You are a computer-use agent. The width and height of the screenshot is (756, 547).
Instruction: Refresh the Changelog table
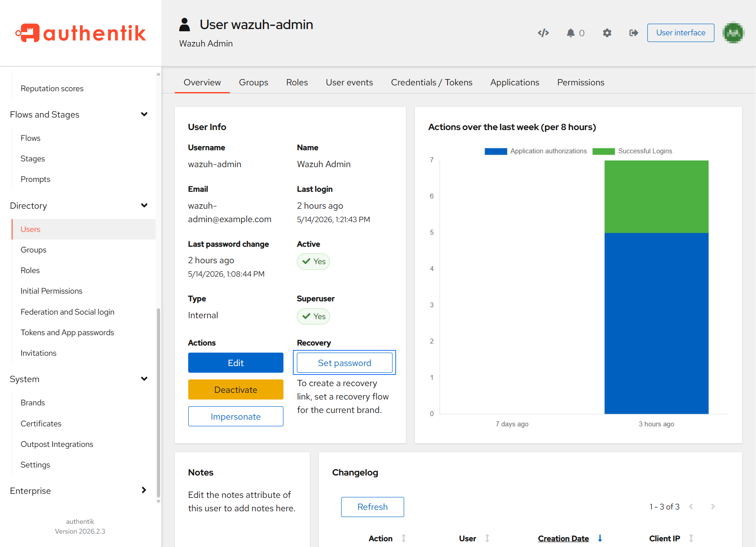pos(372,507)
